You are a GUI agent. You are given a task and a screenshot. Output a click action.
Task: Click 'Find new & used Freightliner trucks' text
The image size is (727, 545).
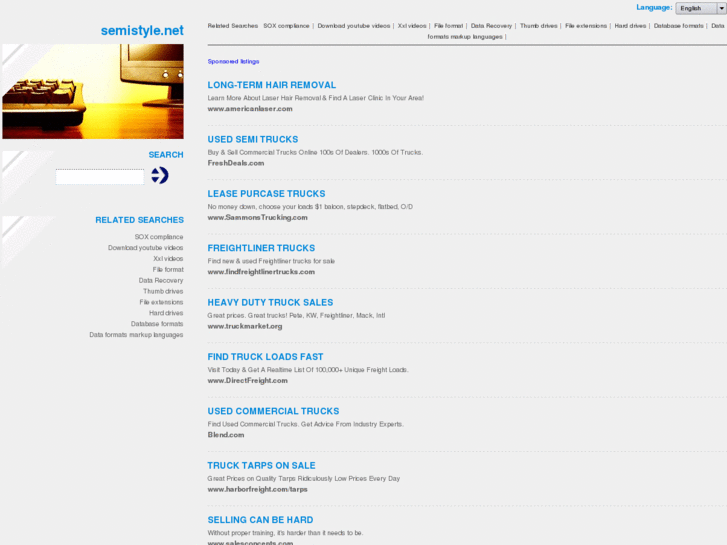click(x=271, y=261)
